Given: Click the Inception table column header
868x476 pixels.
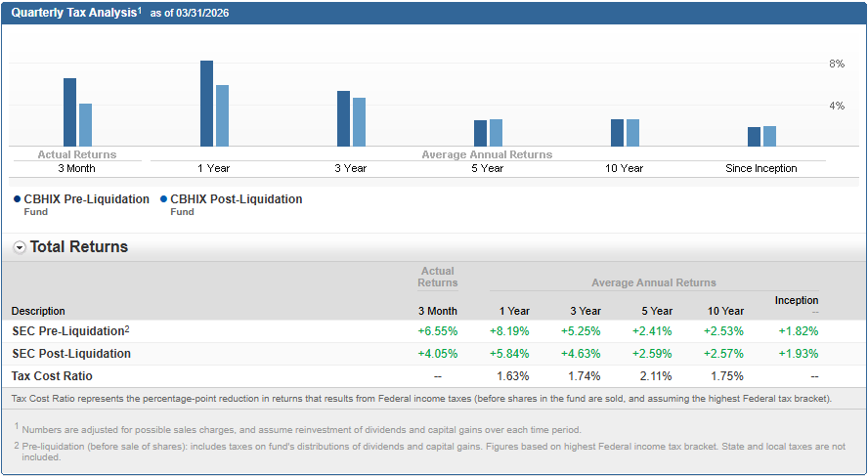Looking at the screenshot, I should click(797, 300).
